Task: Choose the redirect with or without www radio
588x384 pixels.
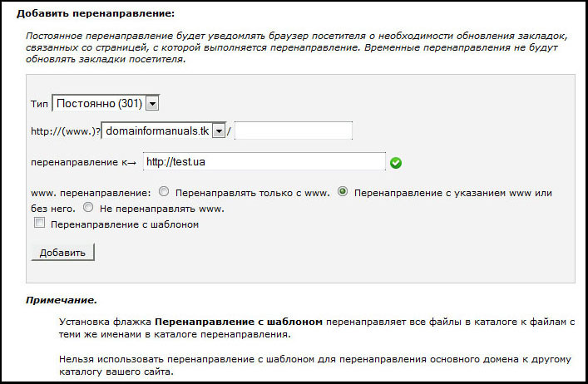Action: [342, 191]
